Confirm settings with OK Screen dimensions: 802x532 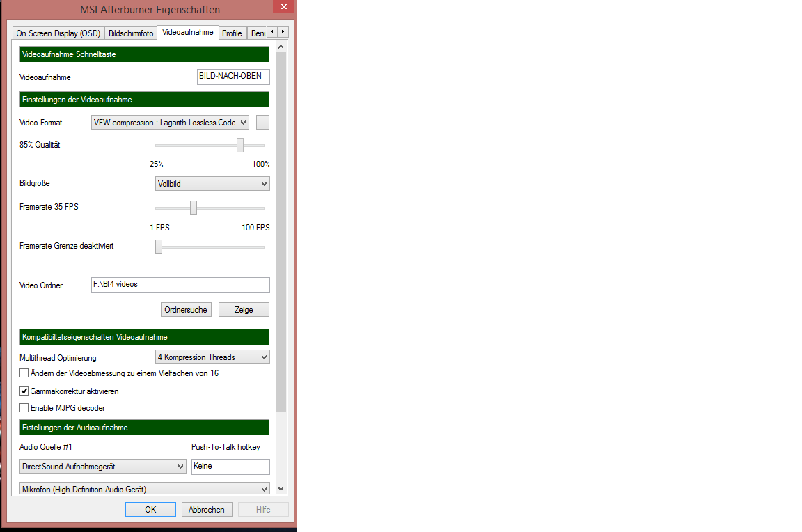(151, 510)
